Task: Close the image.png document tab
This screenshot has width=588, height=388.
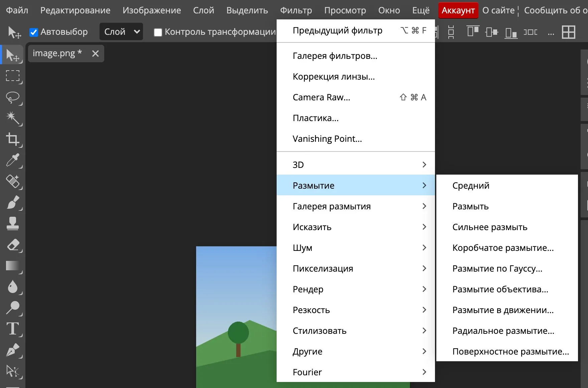Action: point(95,54)
